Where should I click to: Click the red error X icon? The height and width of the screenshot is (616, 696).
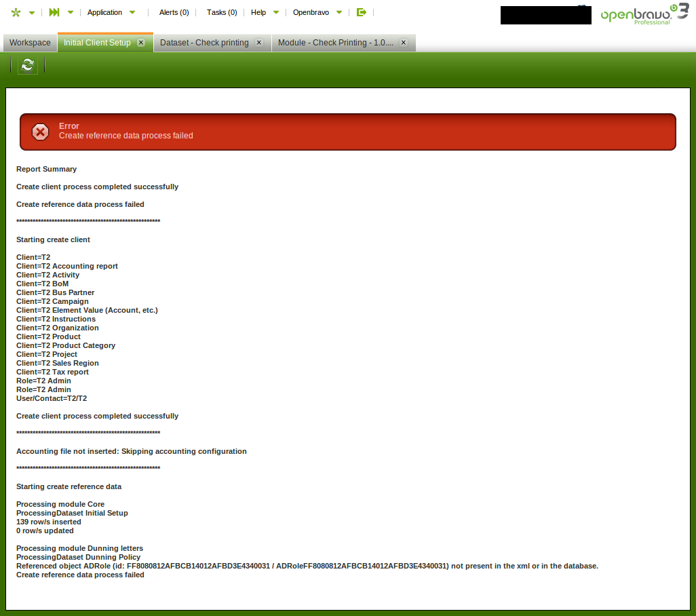tap(41, 132)
